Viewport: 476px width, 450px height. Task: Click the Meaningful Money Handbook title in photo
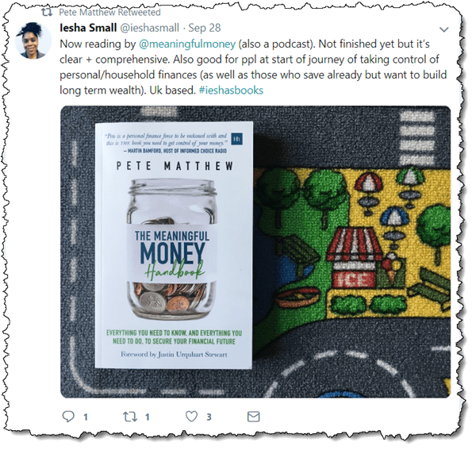tap(172, 256)
